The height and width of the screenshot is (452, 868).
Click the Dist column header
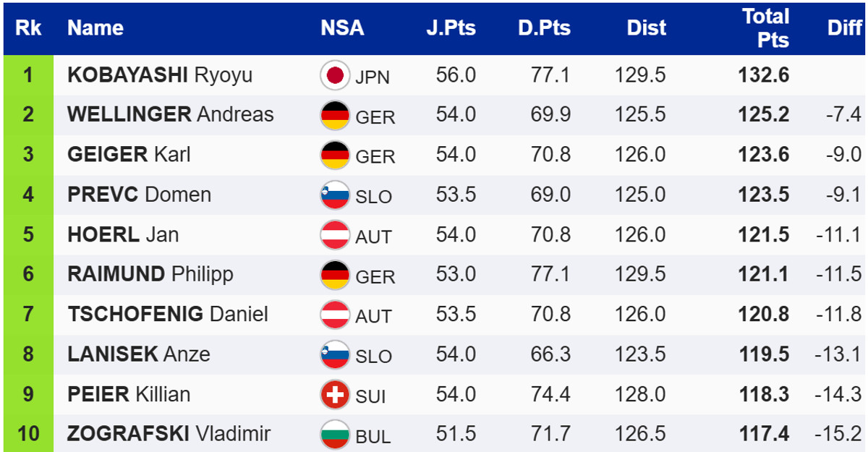coord(646,28)
